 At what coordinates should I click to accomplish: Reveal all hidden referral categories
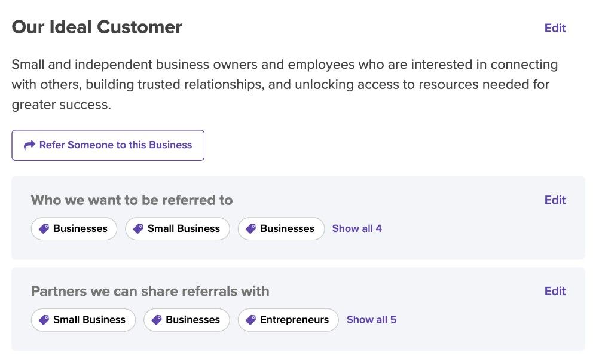point(357,228)
